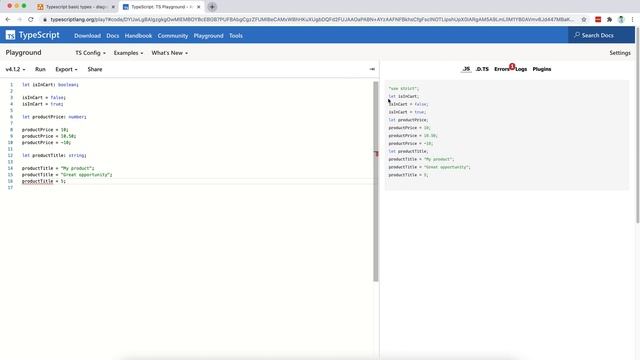Open the Logs tab

521,69
